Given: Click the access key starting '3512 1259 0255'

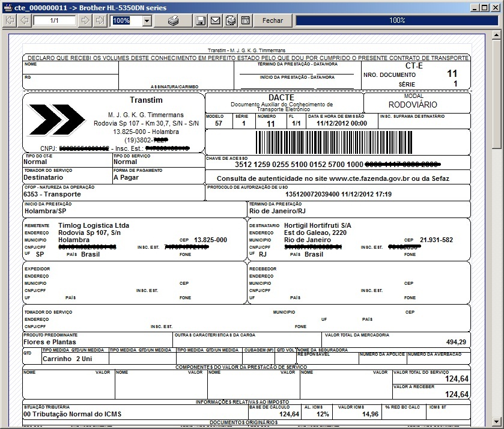Looking at the screenshot, I should (338, 165).
